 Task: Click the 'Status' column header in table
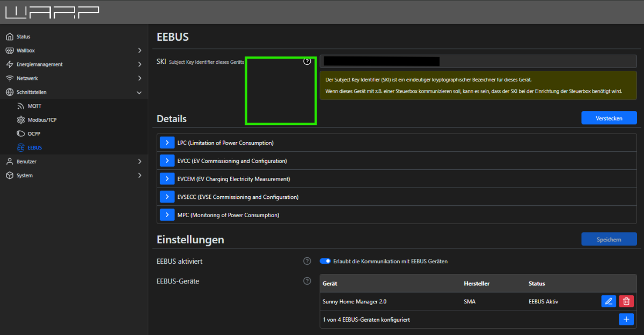[x=537, y=284]
